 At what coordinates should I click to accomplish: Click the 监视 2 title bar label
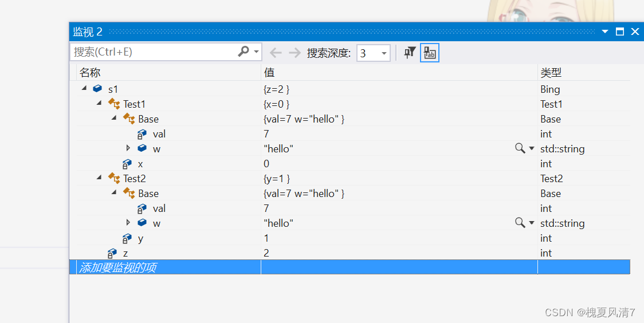(x=88, y=31)
